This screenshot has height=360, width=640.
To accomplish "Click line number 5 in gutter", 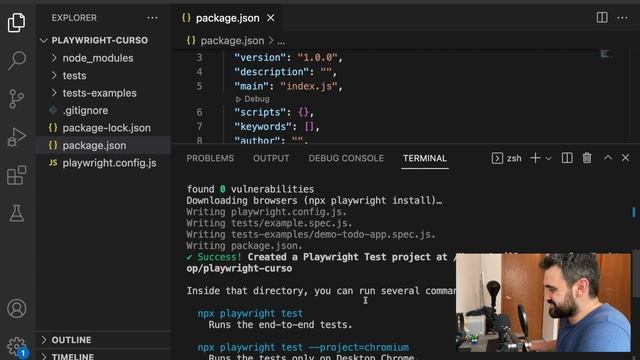I will (199, 86).
